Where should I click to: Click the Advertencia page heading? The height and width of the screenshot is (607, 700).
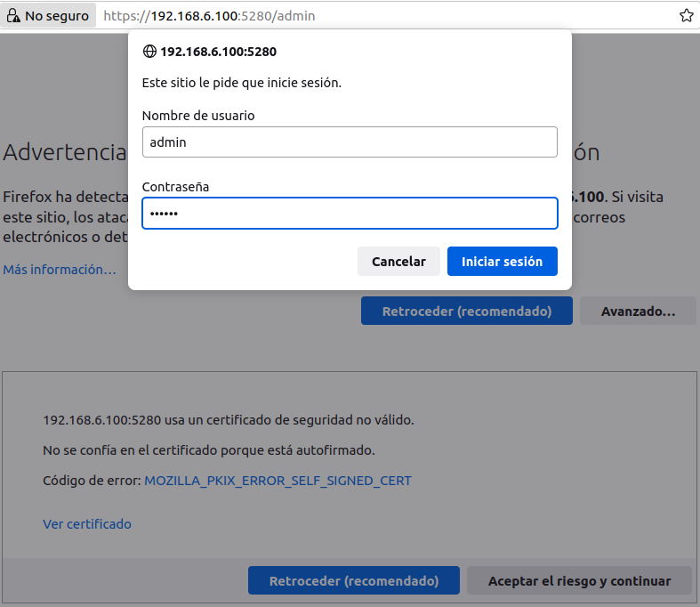coord(64,152)
